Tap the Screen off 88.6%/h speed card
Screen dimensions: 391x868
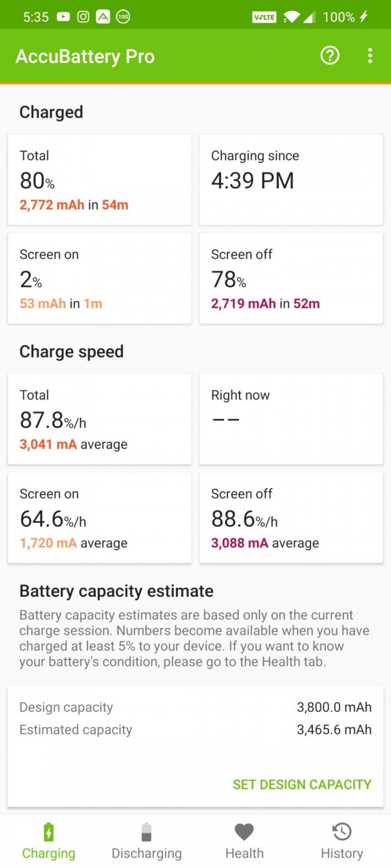pyautogui.click(x=291, y=518)
